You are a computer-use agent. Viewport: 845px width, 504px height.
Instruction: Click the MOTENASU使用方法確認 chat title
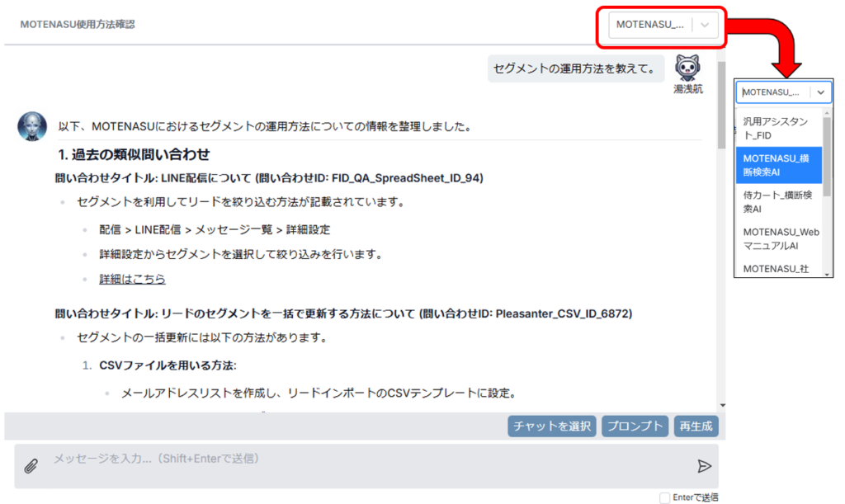[x=78, y=24]
